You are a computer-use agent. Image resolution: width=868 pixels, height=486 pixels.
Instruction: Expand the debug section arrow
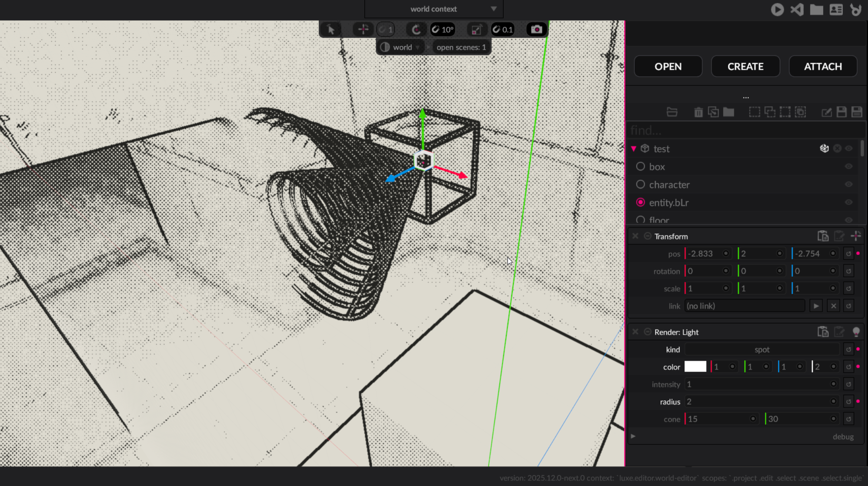(x=633, y=436)
